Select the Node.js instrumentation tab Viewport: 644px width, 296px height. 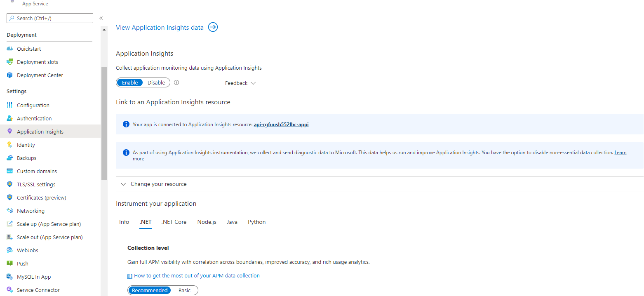(207, 222)
